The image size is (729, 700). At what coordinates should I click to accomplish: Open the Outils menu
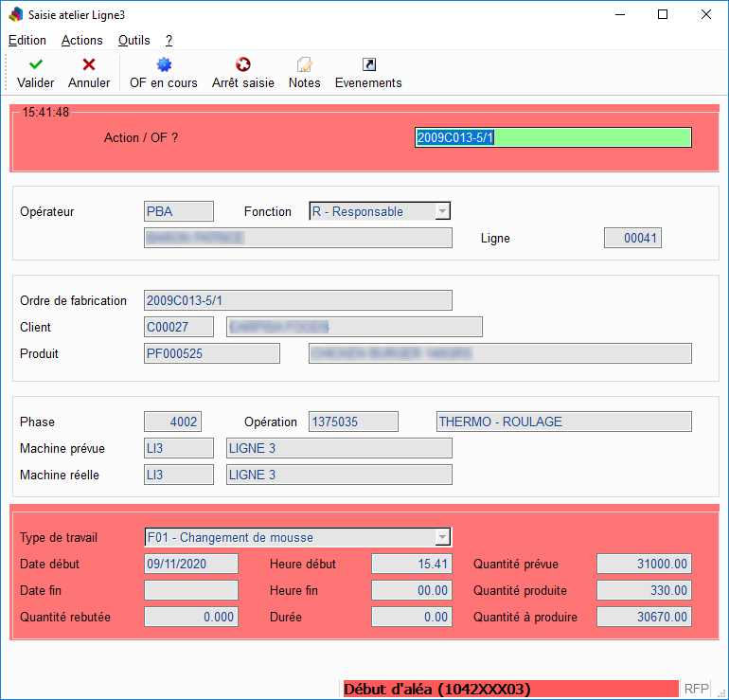(133, 40)
